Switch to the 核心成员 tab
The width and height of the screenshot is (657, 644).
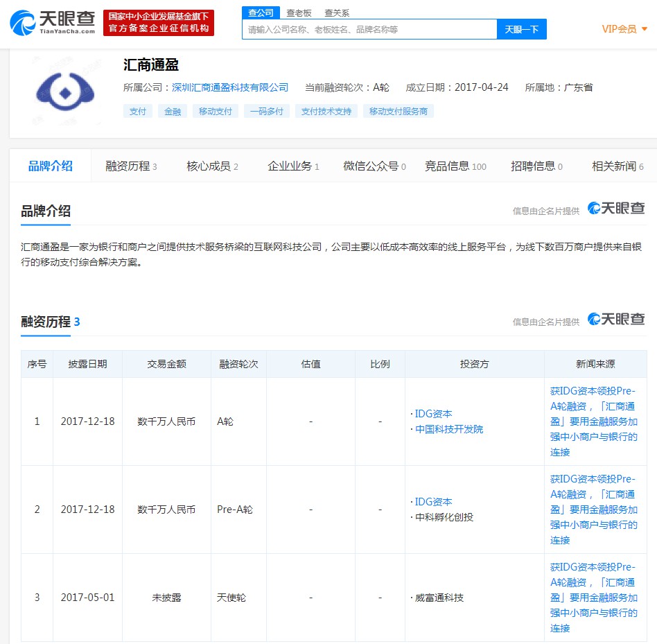[212, 166]
